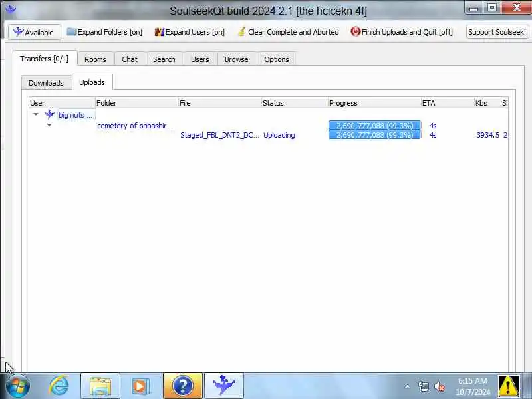532x399 pixels.
Task: Open the Options tab
Action: tap(277, 59)
